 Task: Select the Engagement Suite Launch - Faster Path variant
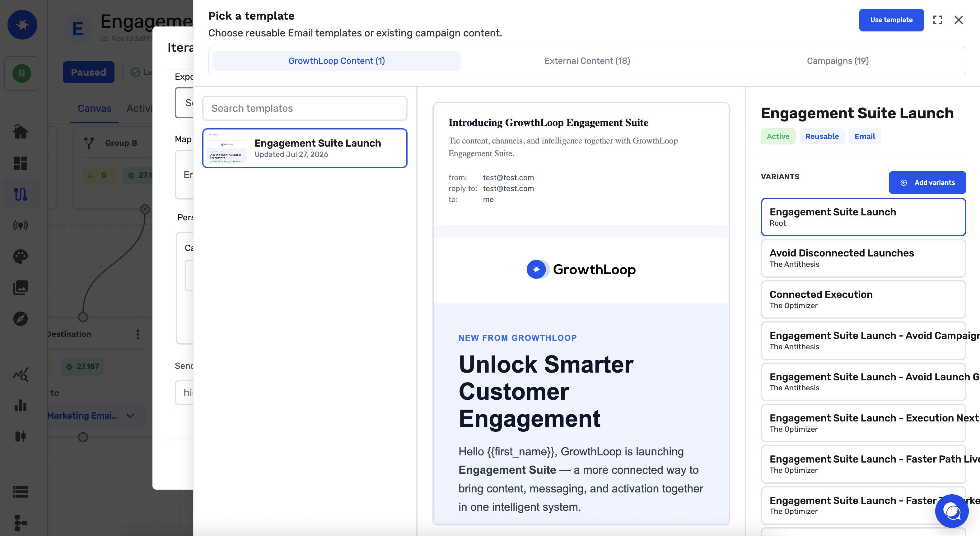pos(863,464)
